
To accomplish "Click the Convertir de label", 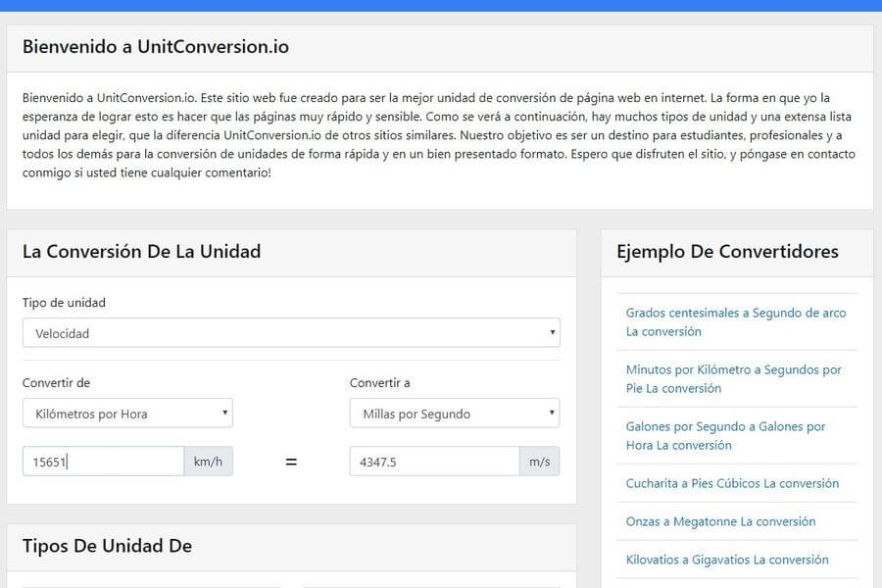I will click(56, 383).
